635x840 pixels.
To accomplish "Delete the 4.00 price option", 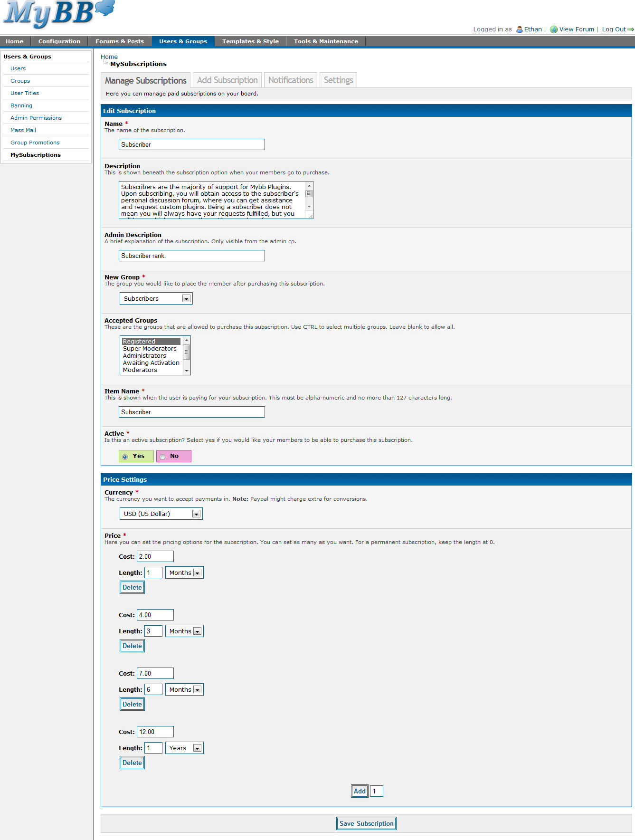I will [133, 646].
